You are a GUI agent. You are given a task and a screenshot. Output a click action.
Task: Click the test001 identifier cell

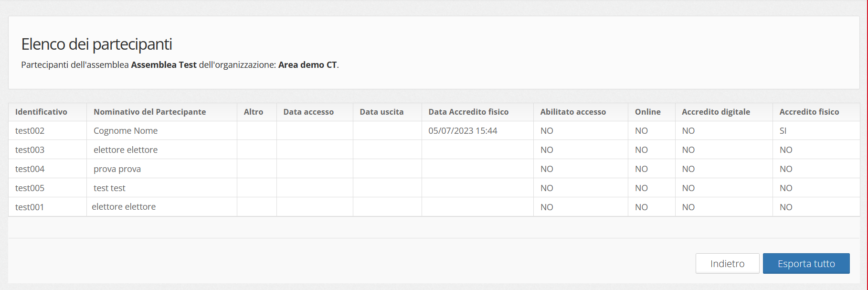coord(47,207)
